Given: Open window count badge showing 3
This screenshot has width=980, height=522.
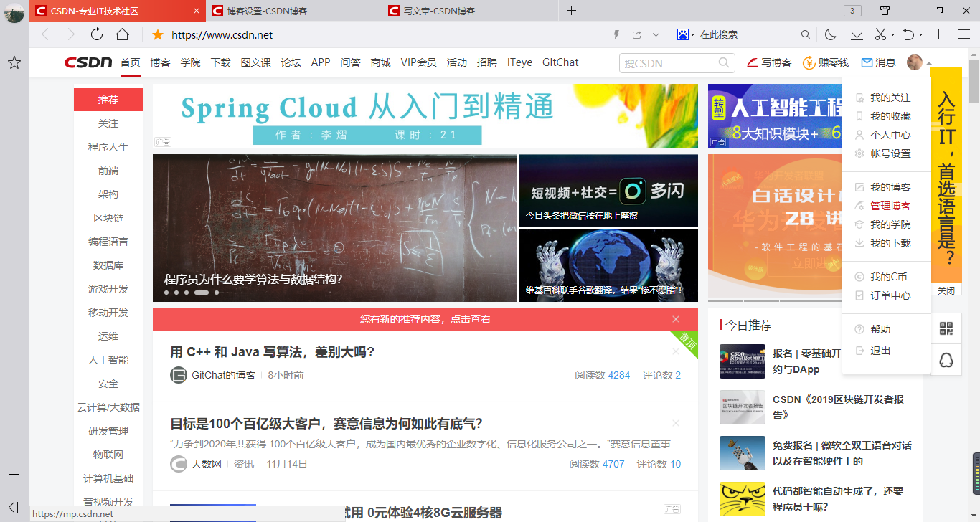Looking at the screenshot, I should coord(852,11).
